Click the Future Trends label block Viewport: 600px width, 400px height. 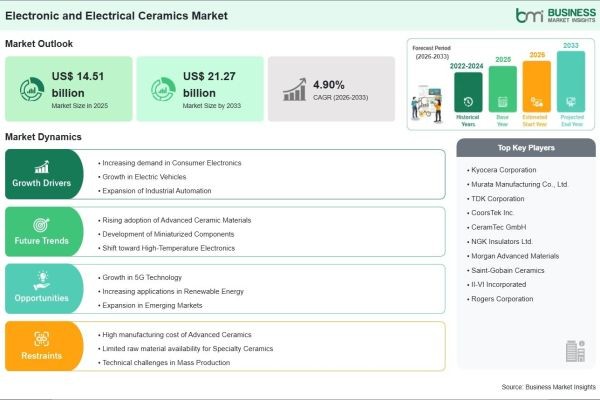click(44, 232)
